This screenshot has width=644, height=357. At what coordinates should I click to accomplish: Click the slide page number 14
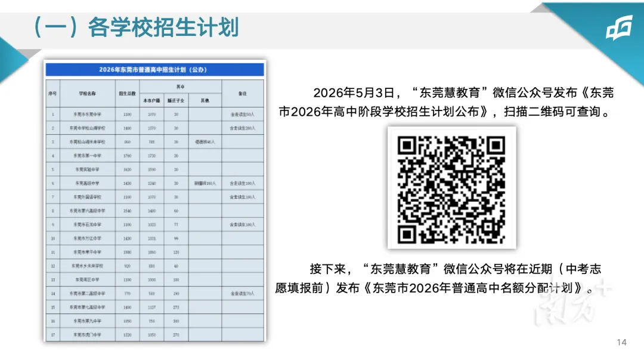click(x=621, y=342)
